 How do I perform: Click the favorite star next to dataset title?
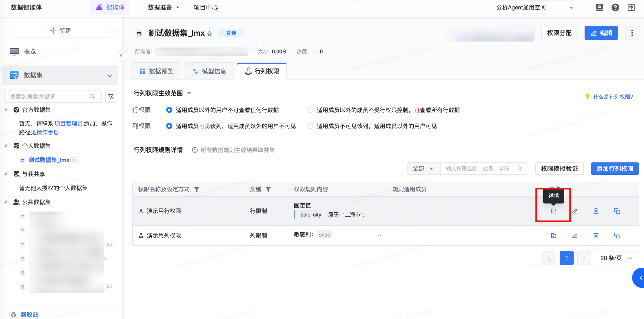point(210,33)
